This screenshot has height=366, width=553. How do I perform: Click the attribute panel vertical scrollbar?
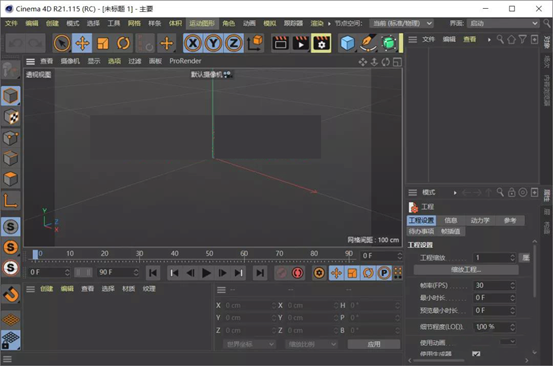[535, 272]
